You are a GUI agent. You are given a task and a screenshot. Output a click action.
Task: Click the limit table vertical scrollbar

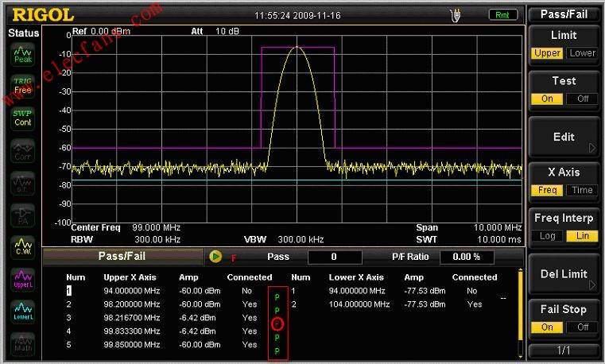pyautogui.click(x=521, y=314)
